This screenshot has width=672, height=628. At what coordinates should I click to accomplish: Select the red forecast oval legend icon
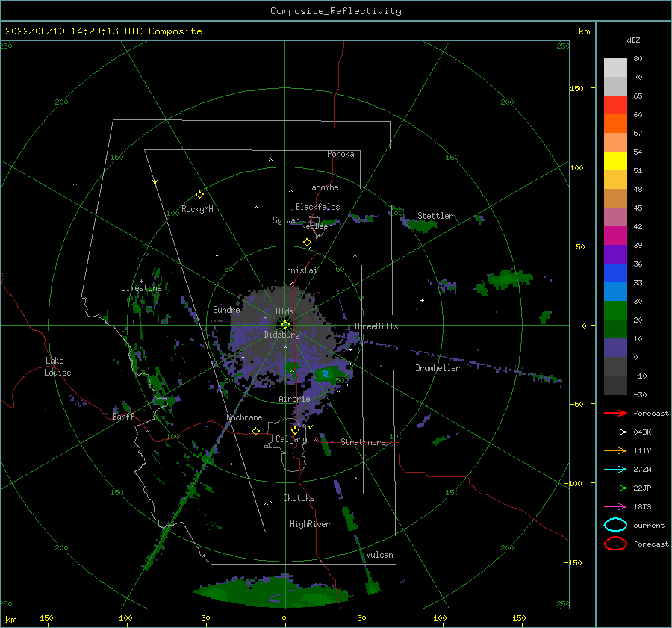point(615,544)
